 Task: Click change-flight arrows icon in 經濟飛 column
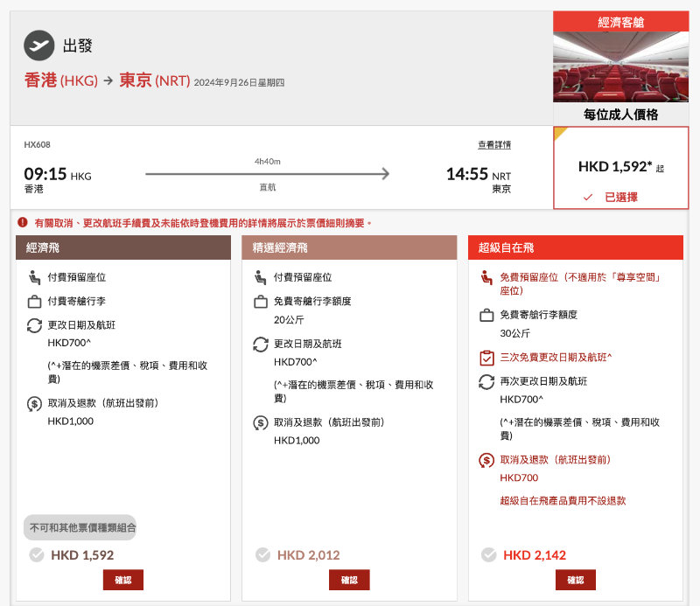[34, 325]
